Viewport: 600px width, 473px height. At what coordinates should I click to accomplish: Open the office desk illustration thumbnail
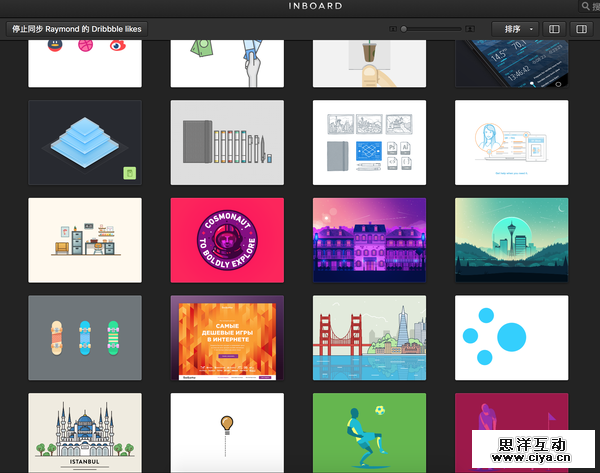[85, 240]
